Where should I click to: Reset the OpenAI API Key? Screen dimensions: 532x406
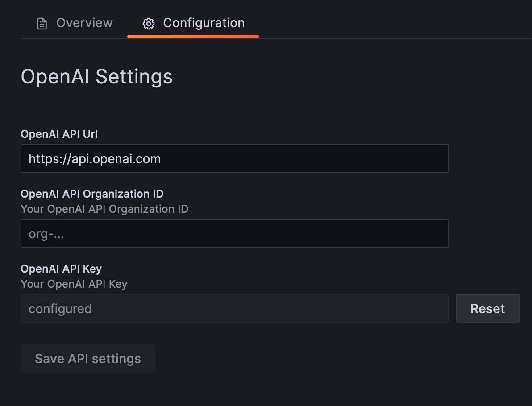point(487,309)
